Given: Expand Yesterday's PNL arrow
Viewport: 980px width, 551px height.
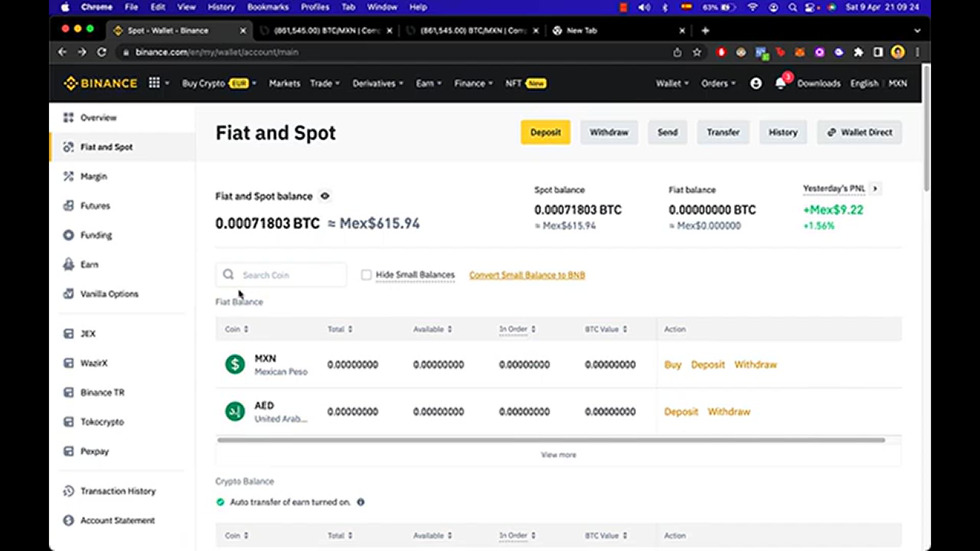Looking at the screenshot, I should 875,189.
